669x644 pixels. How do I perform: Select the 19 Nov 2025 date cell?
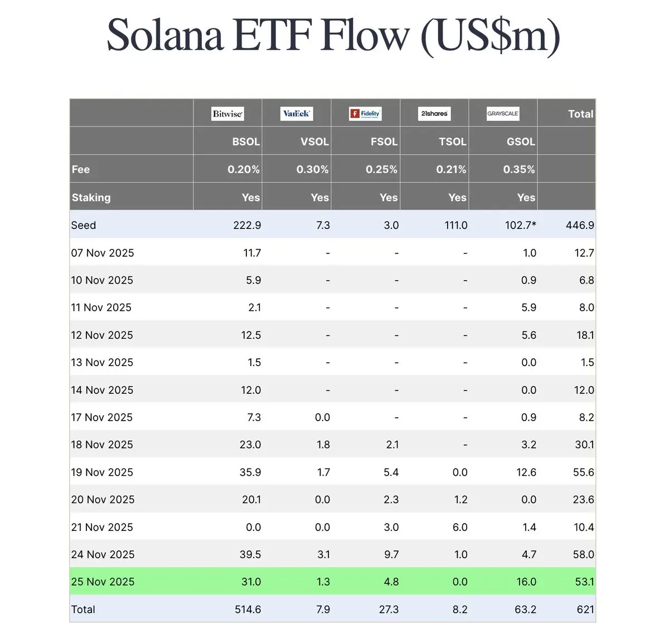coord(102,472)
